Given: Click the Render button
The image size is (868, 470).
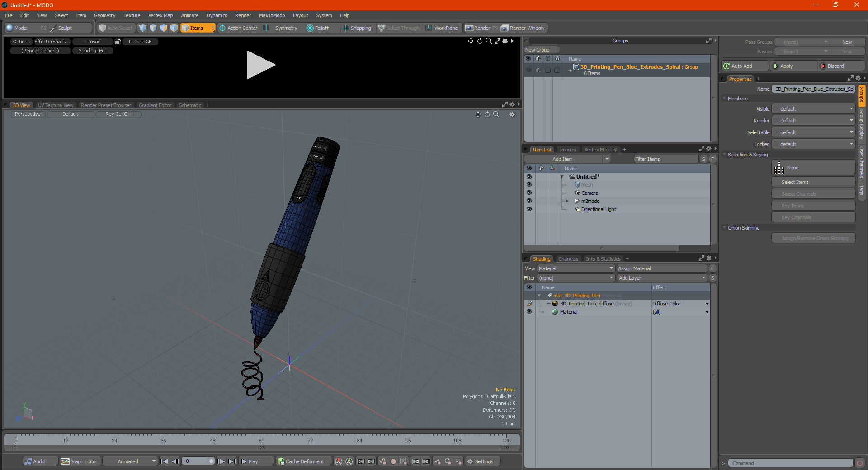Looking at the screenshot, I should point(481,28).
